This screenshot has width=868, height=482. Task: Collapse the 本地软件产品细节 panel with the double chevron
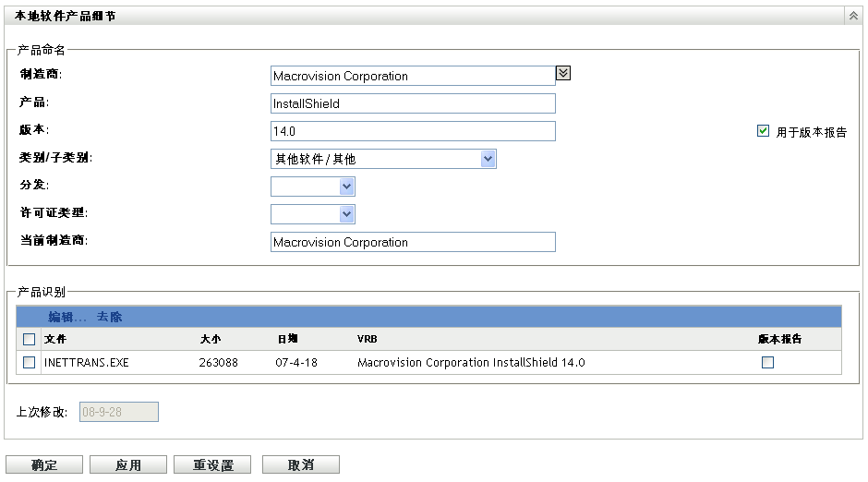(x=853, y=16)
